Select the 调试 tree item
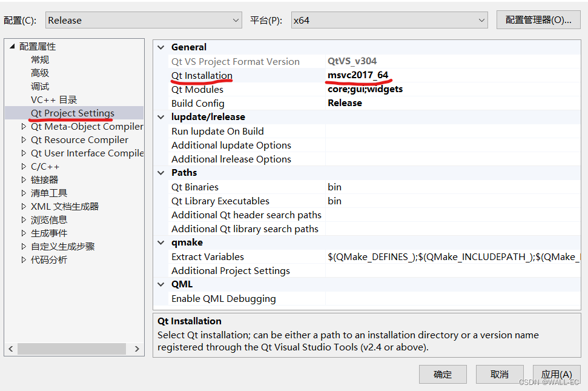The height and width of the screenshot is (391, 588). click(40, 86)
